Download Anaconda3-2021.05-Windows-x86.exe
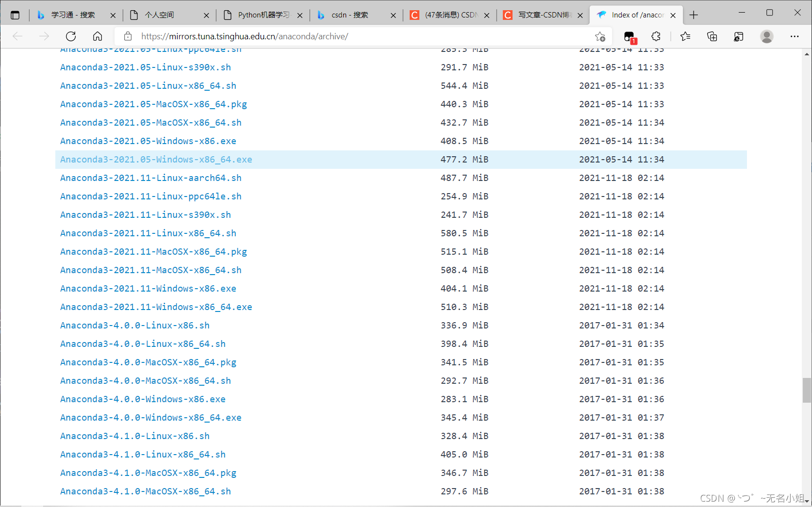The image size is (812, 507). 148,141
